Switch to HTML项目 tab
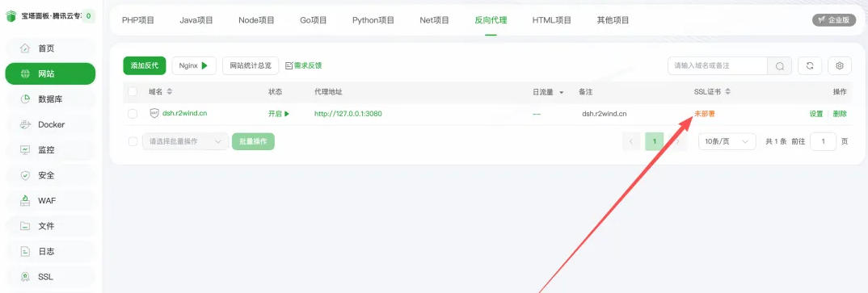The width and height of the screenshot is (868, 293). [x=551, y=20]
